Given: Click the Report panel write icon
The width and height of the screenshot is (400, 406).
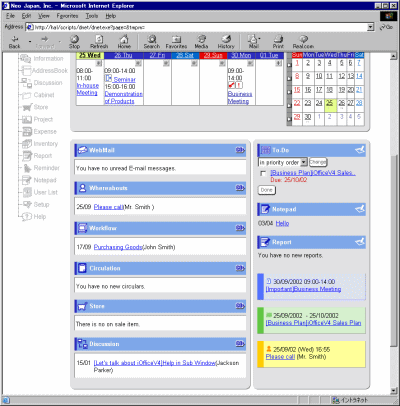Looking at the screenshot, I should click(x=360, y=242).
